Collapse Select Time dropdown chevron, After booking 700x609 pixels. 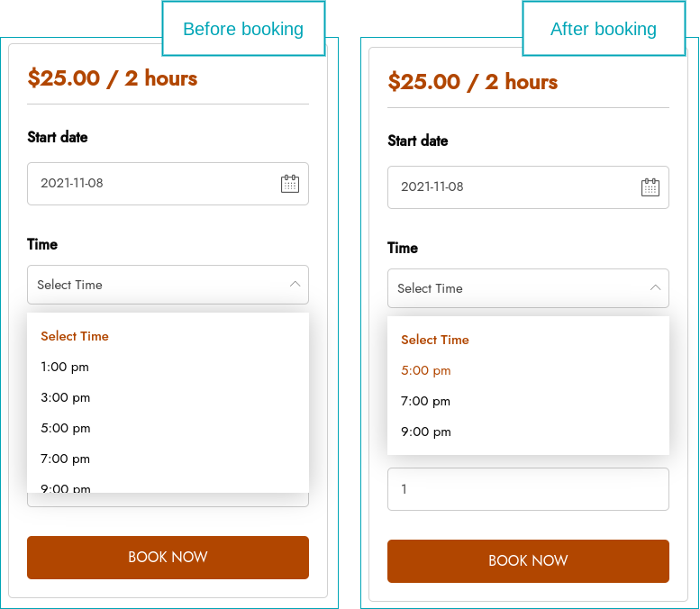pos(655,288)
